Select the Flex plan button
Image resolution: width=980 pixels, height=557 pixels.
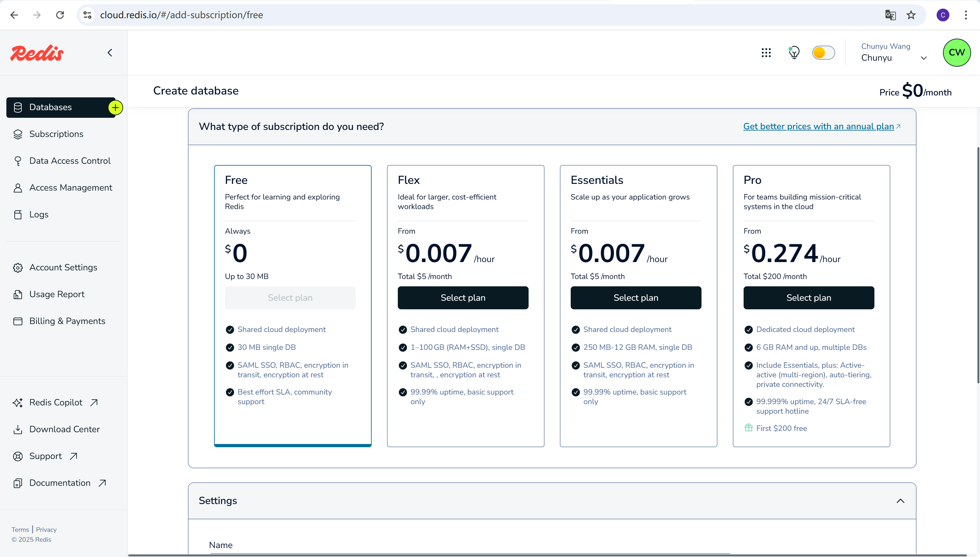click(x=463, y=297)
